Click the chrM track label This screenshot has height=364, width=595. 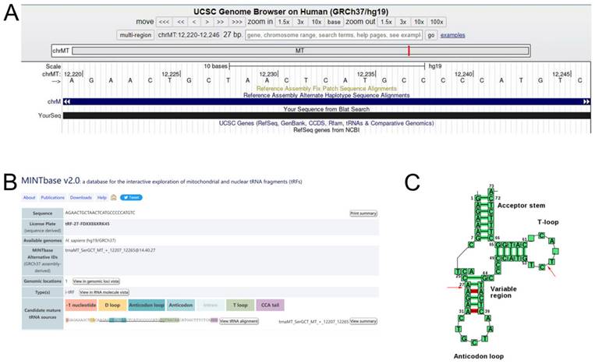[x=54, y=101]
